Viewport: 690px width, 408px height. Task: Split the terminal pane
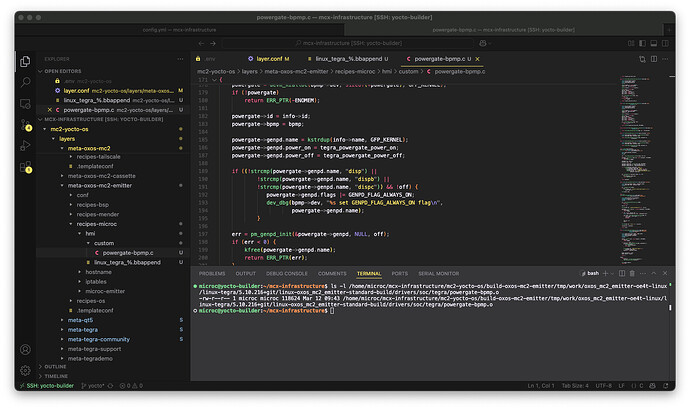coord(622,273)
